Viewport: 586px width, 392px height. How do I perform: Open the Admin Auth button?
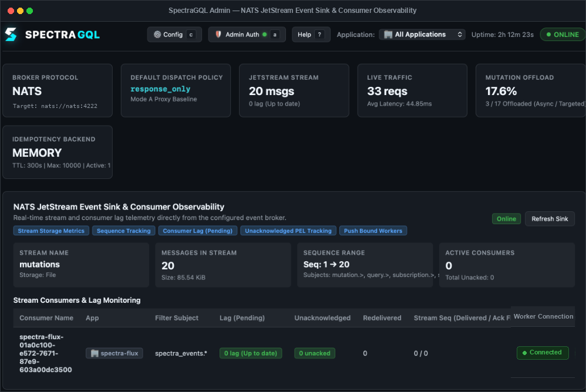(x=247, y=35)
